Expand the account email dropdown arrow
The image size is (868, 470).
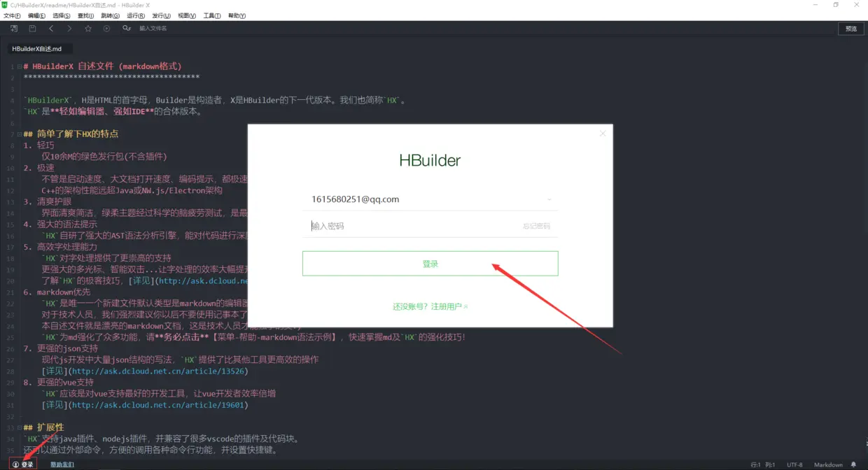coord(549,200)
